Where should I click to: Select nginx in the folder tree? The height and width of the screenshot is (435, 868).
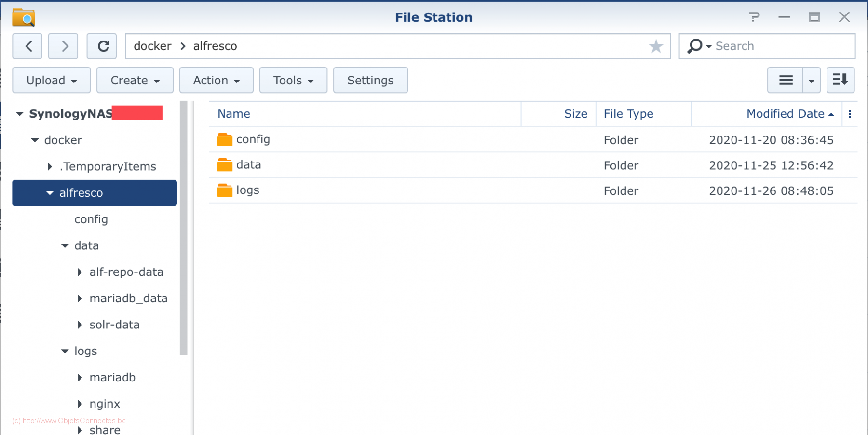[x=105, y=404]
